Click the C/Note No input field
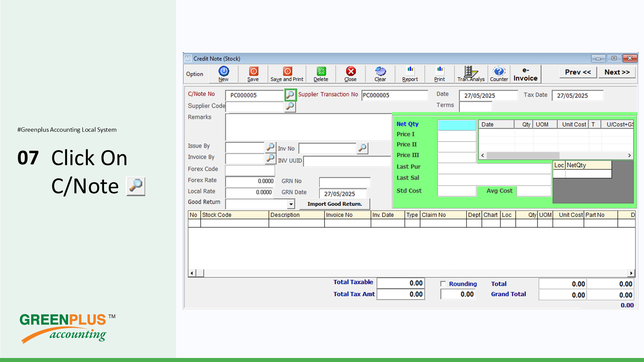Image resolution: width=644 pixels, height=362 pixels. coord(255,95)
